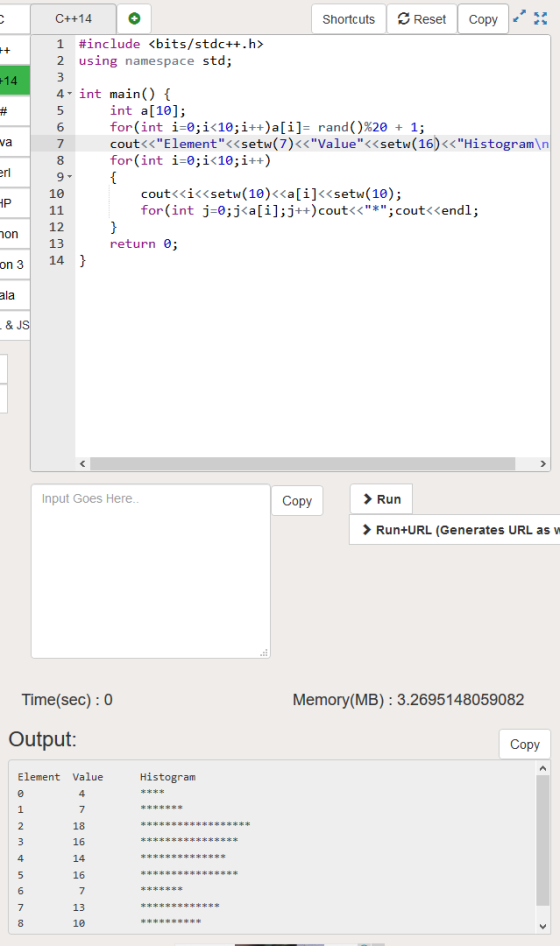560x946 pixels.
Task: Add a new tab with green plus icon
Action: click(x=134, y=19)
